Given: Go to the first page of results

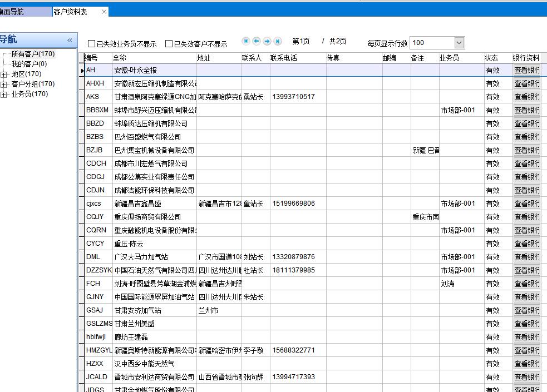Looking at the screenshot, I should (x=246, y=41).
